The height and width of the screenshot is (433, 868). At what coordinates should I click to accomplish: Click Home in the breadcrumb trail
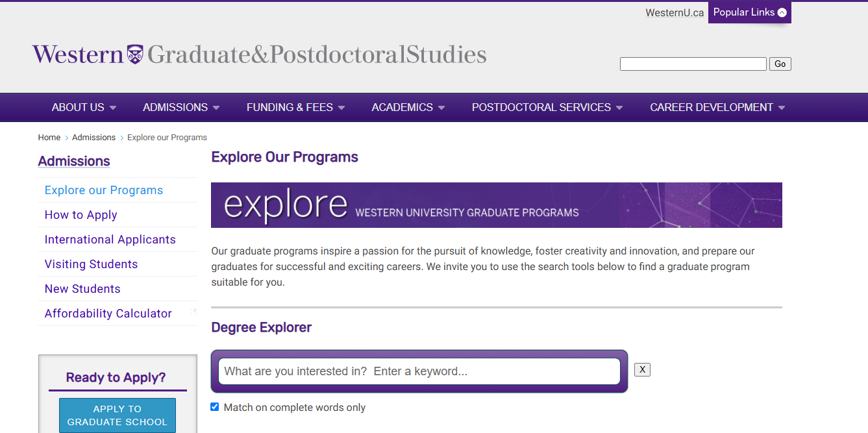(49, 138)
